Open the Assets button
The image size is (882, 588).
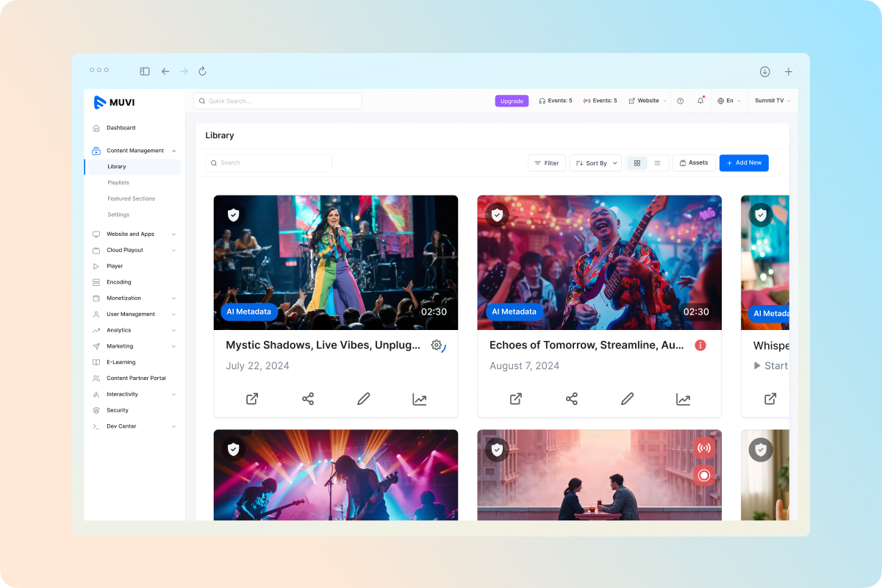coord(694,163)
